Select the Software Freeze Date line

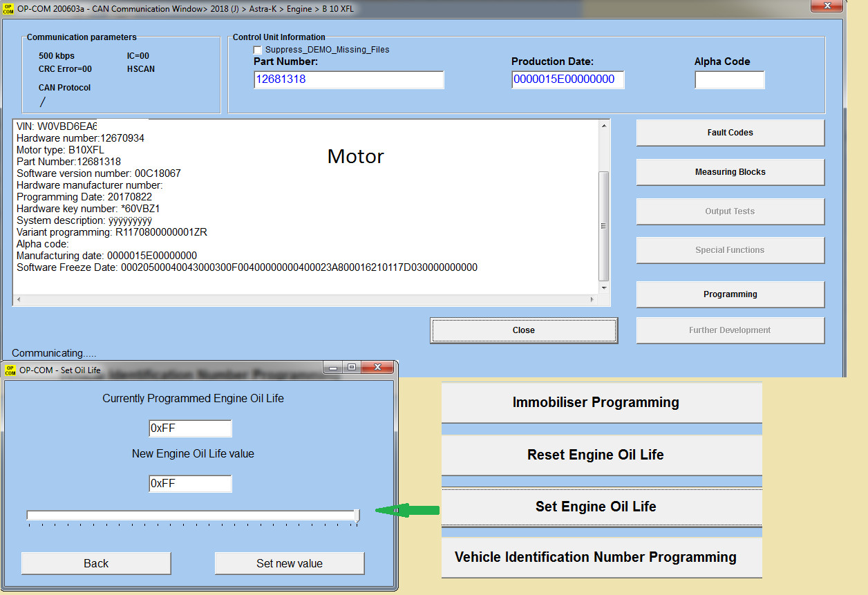coord(247,267)
